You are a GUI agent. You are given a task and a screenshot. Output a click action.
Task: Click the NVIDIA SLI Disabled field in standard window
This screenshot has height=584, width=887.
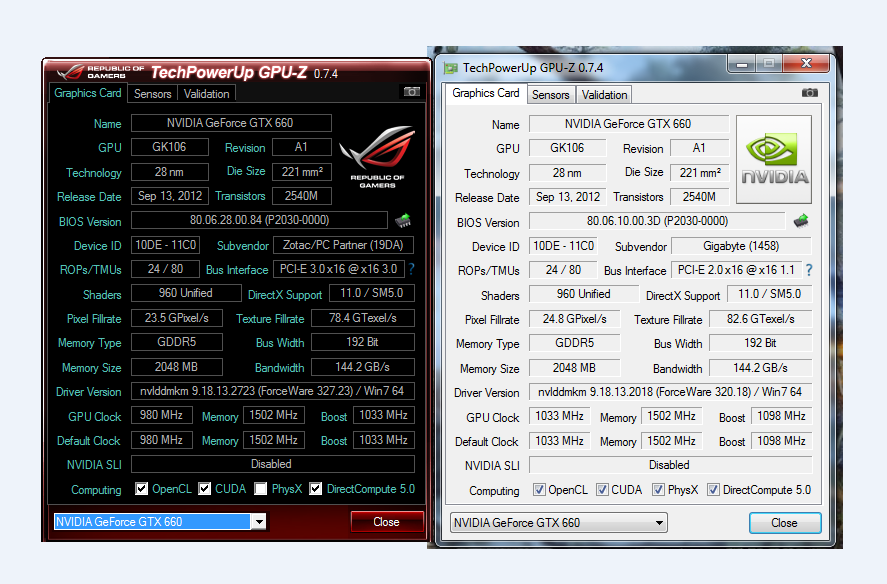click(670, 465)
